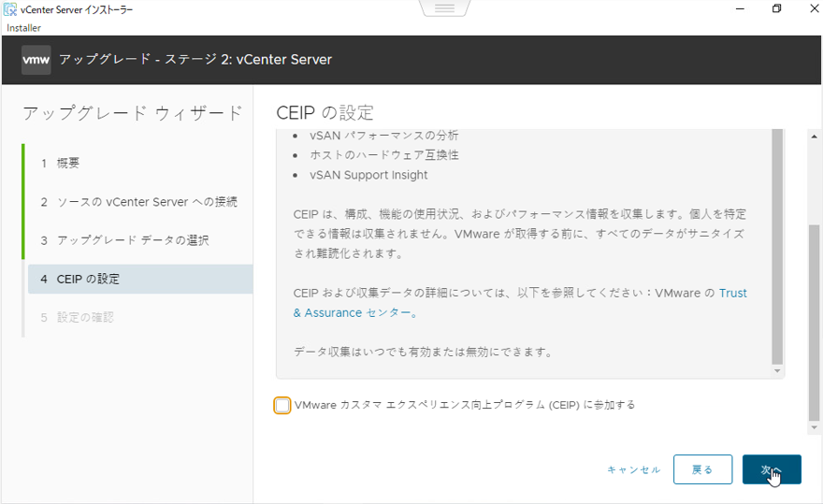Click the 戻る back button

(702, 469)
